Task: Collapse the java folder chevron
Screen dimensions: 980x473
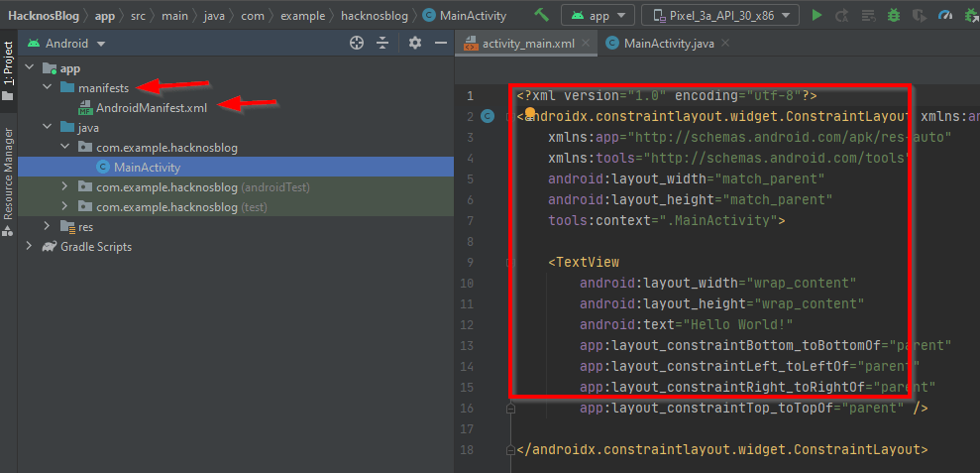Action: [x=47, y=128]
